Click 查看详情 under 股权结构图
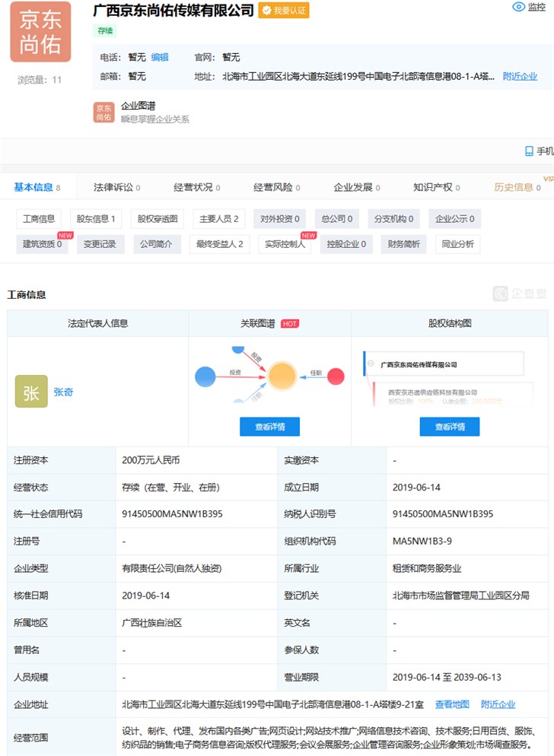554x756 pixels. point(449,427)
